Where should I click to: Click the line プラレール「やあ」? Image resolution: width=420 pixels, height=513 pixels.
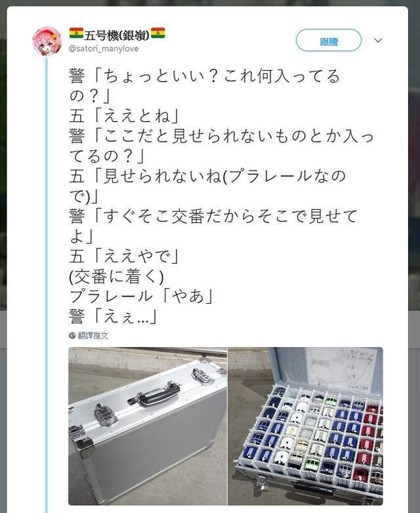pyautogui.click(x=141, y=297)
